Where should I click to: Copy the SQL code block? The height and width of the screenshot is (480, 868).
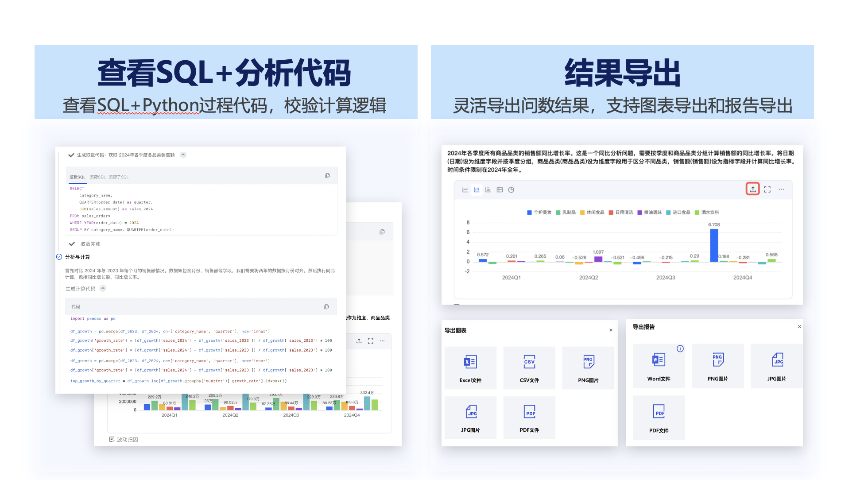[327, 175]
